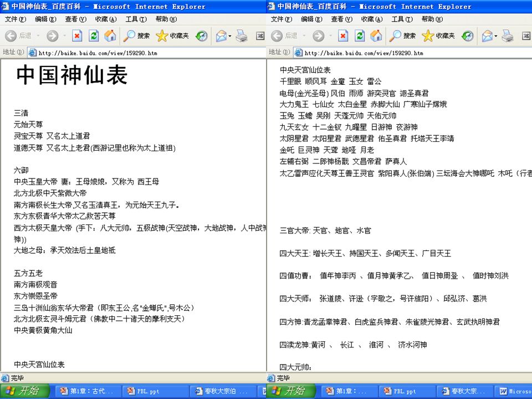Click Back button in left IE window
Screen dimensions: 532x399
tap(18, 35)
